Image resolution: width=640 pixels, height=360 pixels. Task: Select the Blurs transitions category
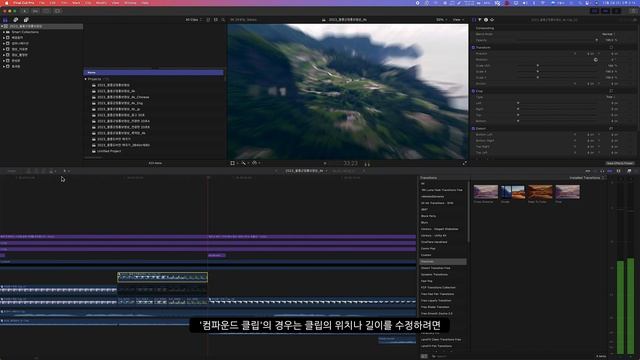click(x=424, y=222)
